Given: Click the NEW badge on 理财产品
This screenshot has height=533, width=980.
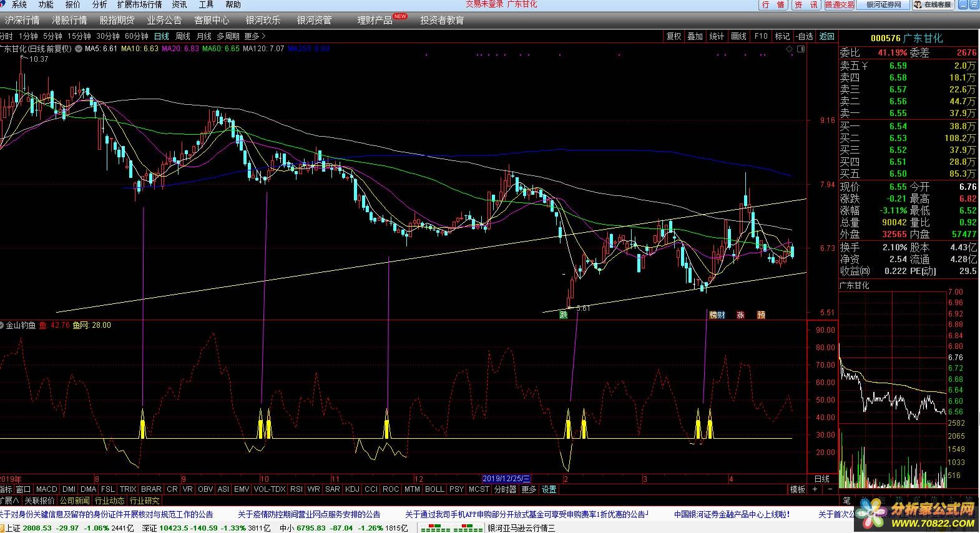Looking at the screenshot, I should coord(400,16).
